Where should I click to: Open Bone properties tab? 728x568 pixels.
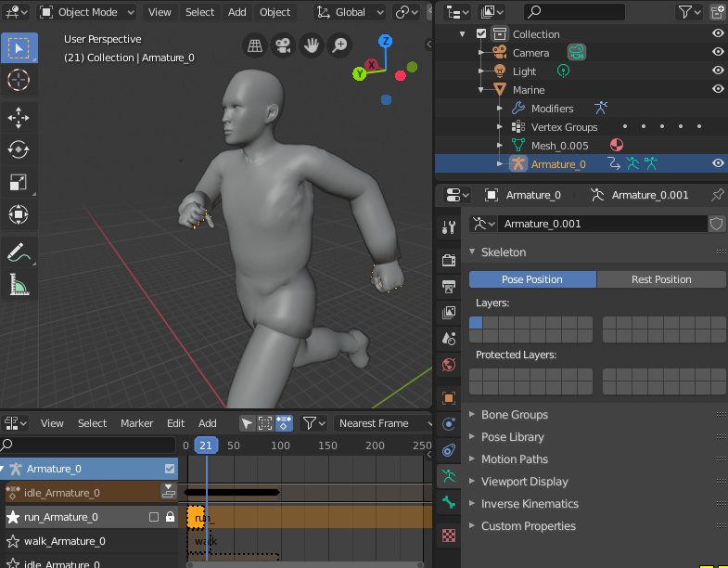point(449,502)
